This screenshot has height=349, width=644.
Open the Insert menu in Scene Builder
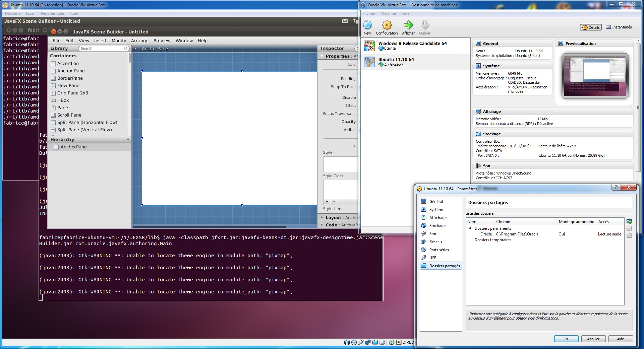[100, 41]
